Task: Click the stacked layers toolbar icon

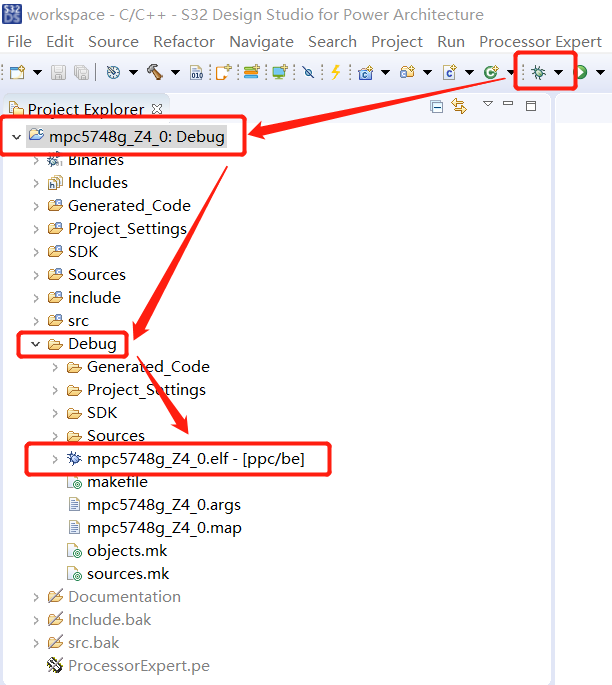Action: pos(252,72)
